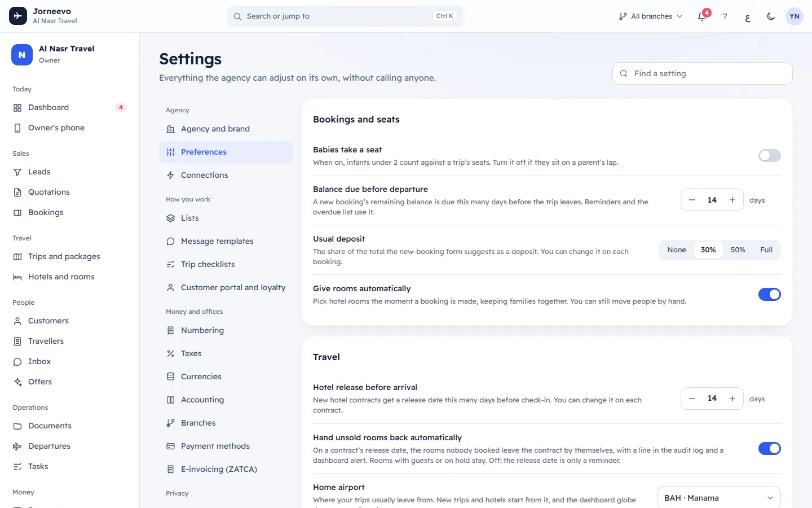Click the Search or jump to field
The width and height of the screenshot is (812, 508).
point(345,16)
